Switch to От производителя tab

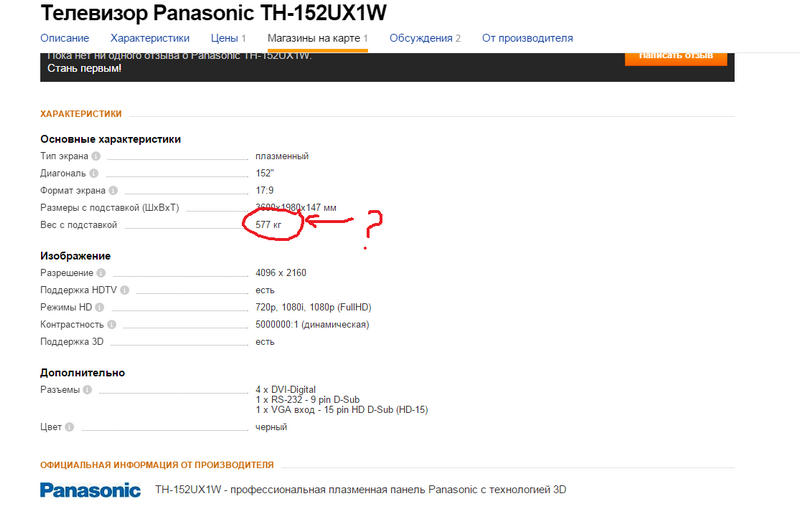click(528, 38)
